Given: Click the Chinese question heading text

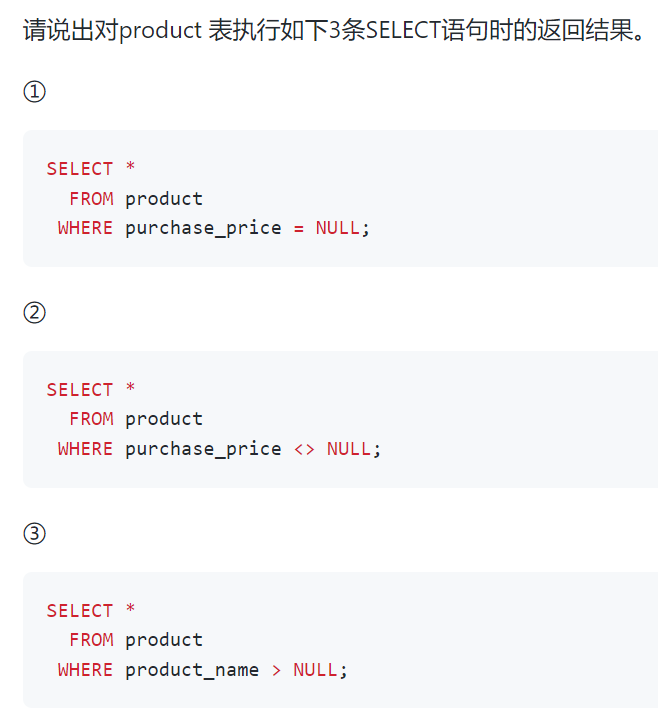Looking at the screenshot, I should (x=334, y=30).
